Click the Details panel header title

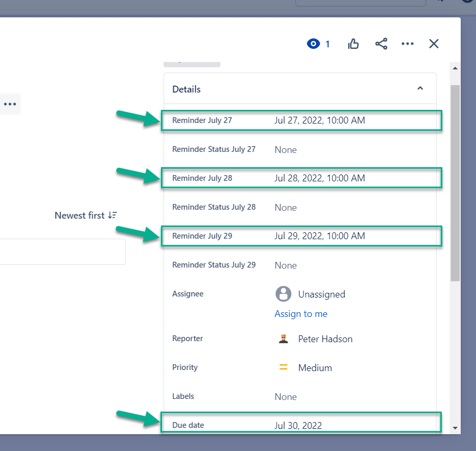point(186,89)
